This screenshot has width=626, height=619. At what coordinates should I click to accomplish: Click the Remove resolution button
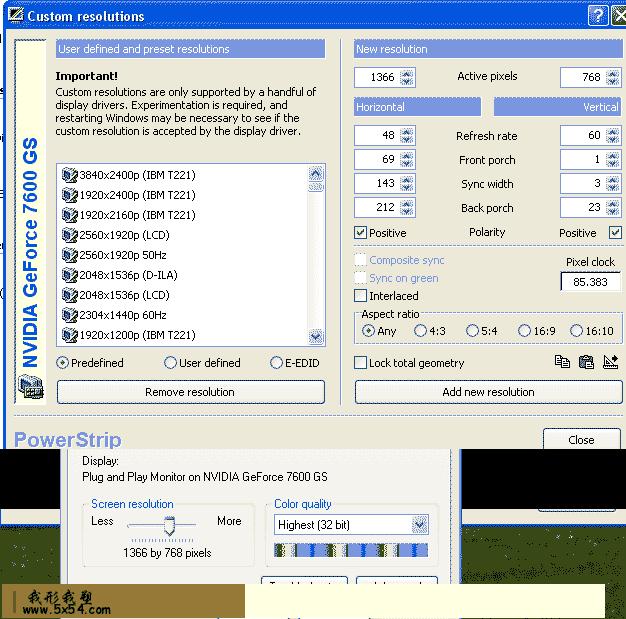tap(190, 392)
